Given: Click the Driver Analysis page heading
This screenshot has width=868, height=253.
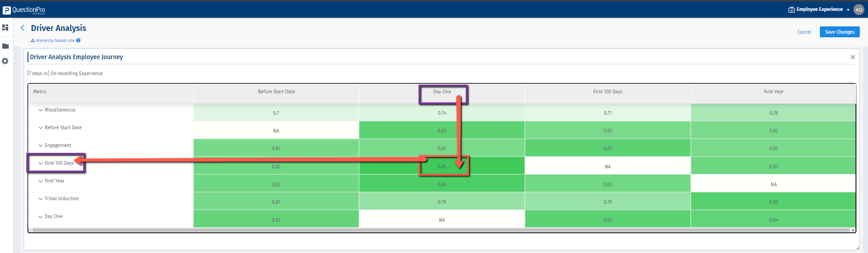Looking at the screenshot, I should pos(59,28).
